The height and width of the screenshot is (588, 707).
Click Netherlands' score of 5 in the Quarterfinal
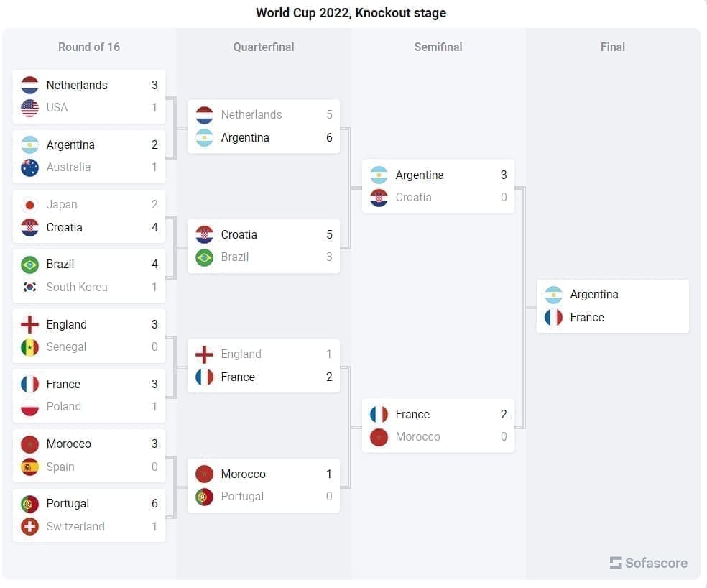click(329, 115)
